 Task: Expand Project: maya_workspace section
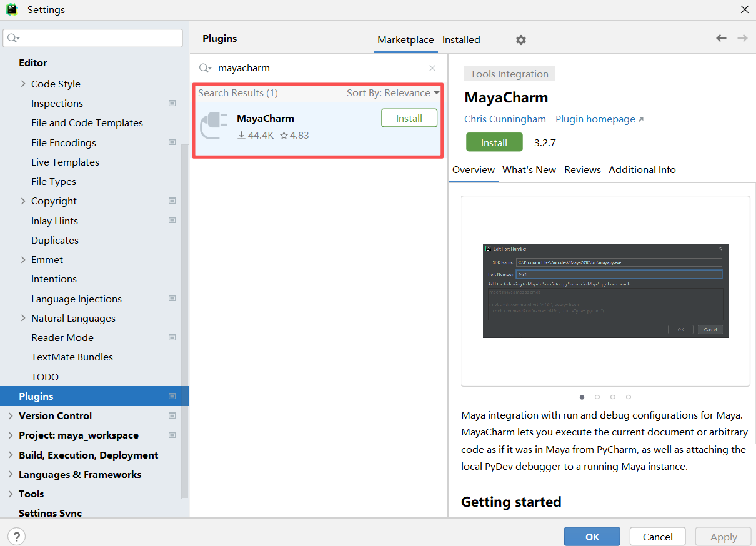pos(11,435)
